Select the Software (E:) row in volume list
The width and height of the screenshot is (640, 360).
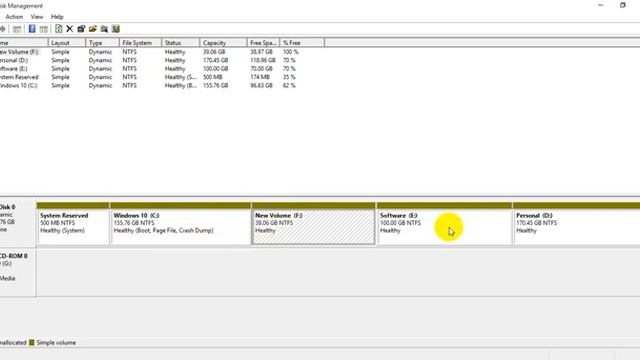point(150,69)
